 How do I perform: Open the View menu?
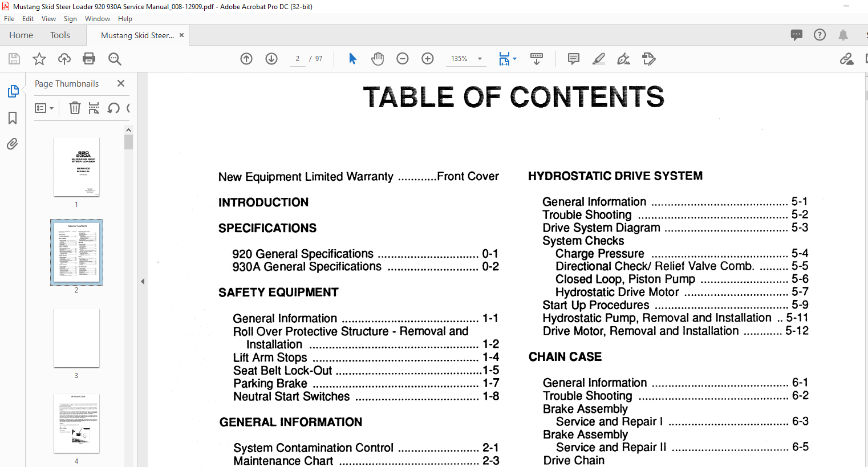48,19
